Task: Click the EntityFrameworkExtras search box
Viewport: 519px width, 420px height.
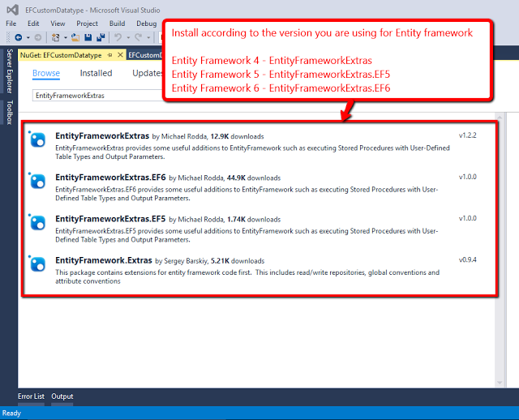Action: coord(97,96)
